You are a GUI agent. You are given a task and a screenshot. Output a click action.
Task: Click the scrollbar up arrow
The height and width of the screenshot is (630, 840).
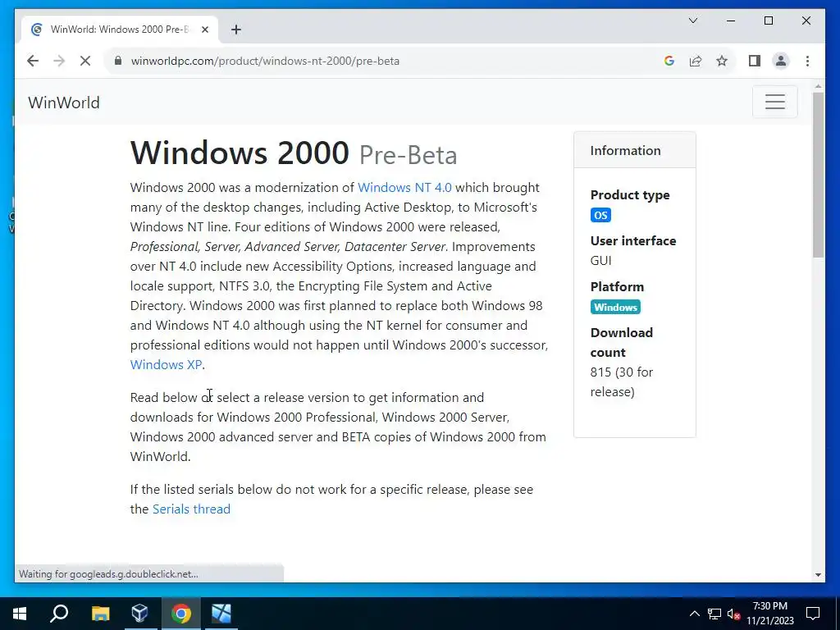coord(818,86)
